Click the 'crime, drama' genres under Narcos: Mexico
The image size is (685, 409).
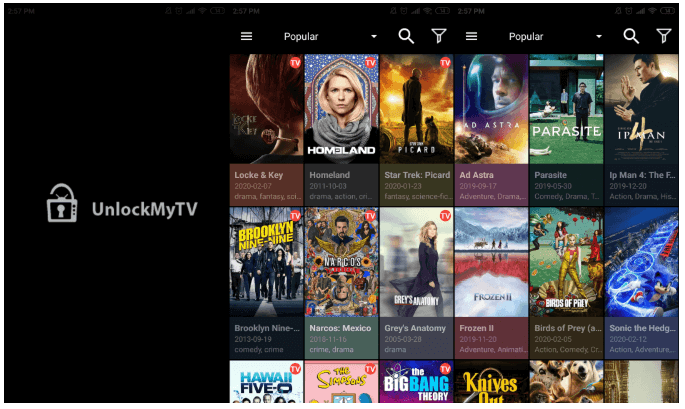(x=332, y=350)
